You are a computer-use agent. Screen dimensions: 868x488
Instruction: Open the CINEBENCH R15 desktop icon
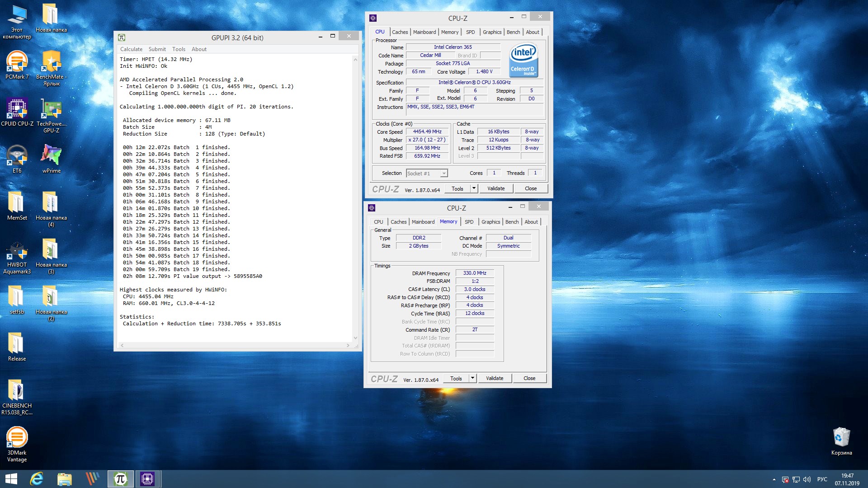[17, 398]
